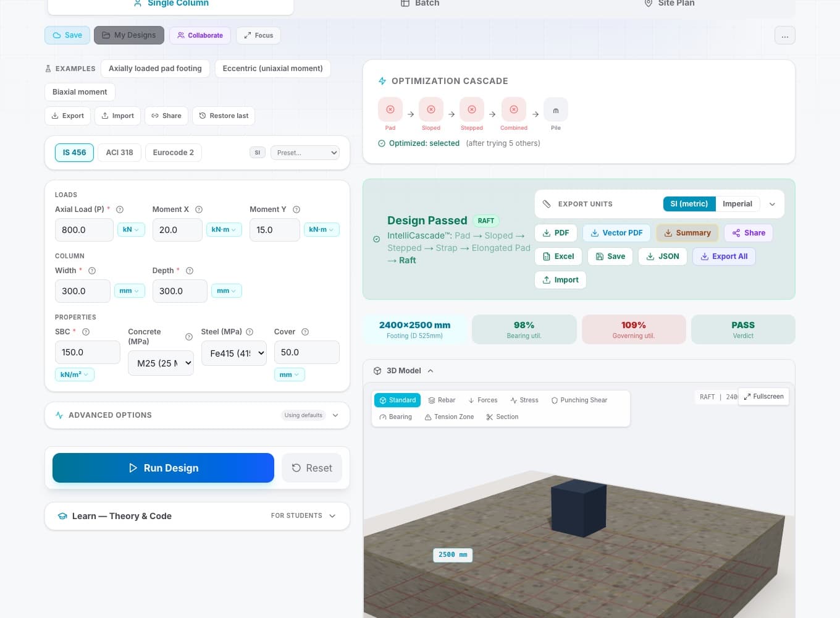Download the Vector PDF export

[x=616, y=233]
